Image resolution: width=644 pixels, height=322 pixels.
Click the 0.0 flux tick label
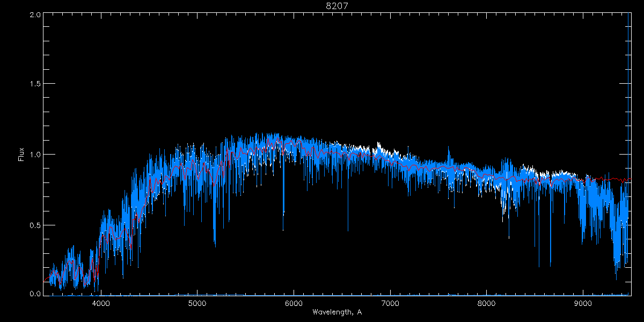tap(35, 294)
